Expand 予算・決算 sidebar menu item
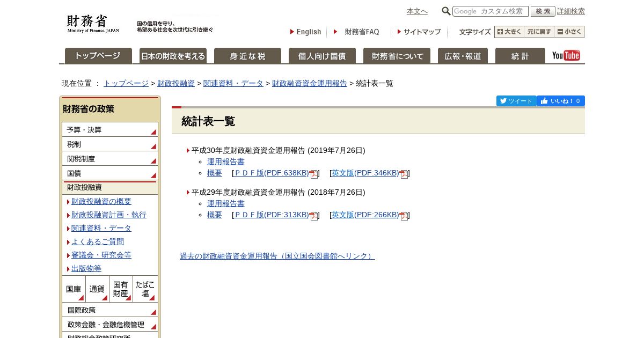Viewport: 644px width, 338px height. (x=110, y=130)
